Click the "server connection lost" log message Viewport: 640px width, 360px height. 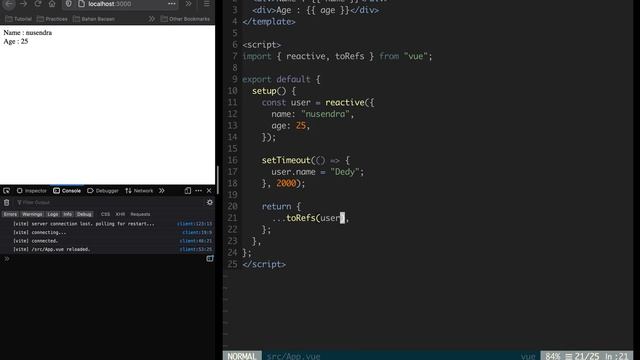84,224
